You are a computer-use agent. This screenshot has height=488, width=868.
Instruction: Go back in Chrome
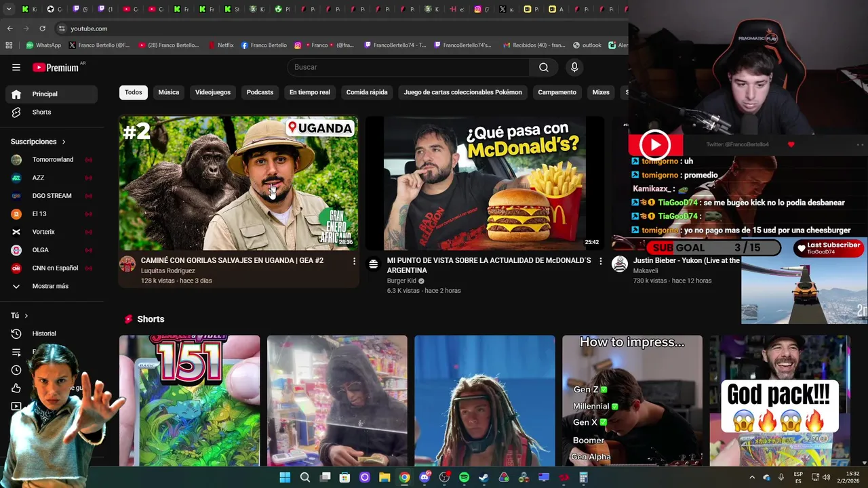tap(9, 28)
